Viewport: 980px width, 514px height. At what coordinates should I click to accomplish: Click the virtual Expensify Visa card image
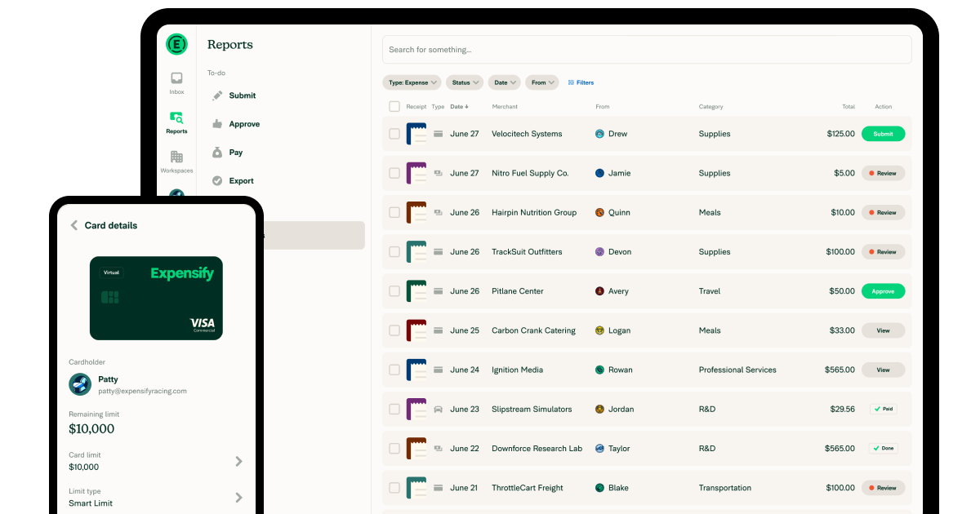(156, 298)
